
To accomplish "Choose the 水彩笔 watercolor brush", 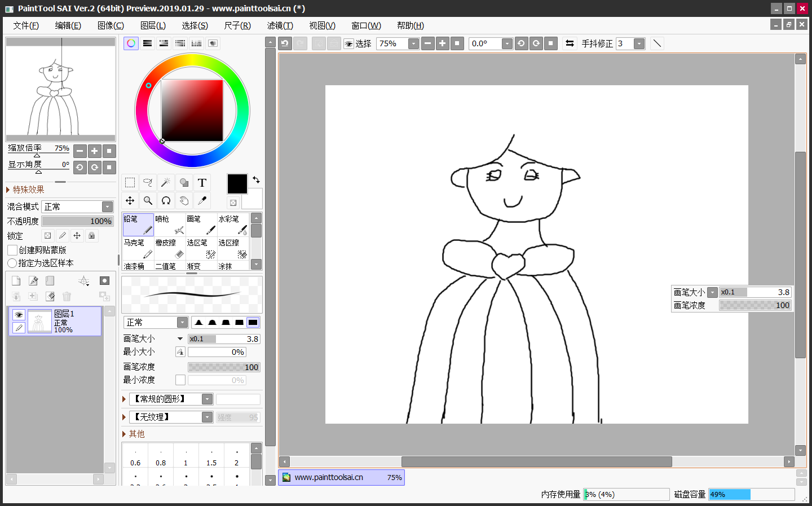I will (233, 225).
